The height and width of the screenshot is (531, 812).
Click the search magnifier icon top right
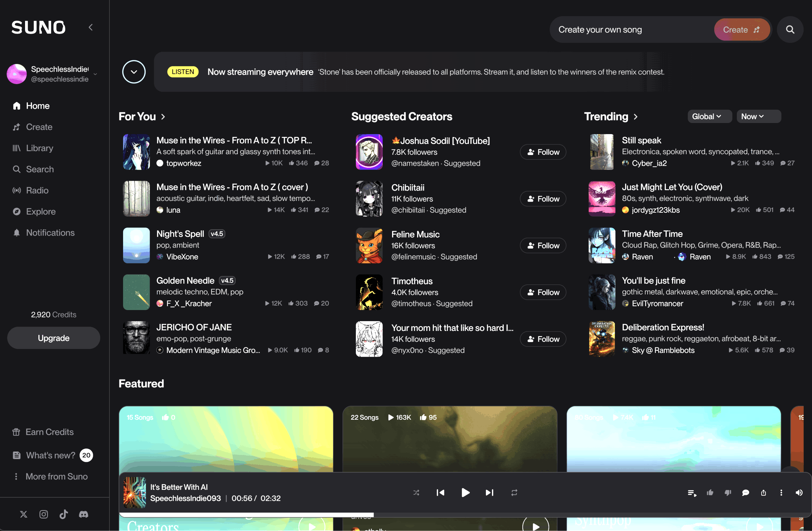(790, 30)
